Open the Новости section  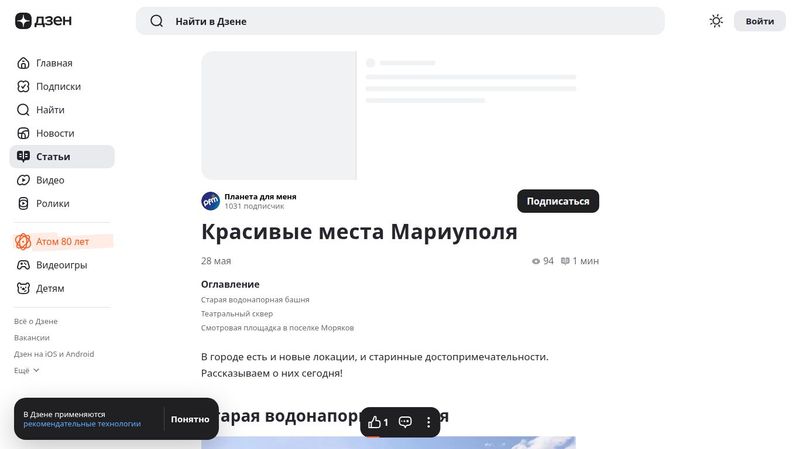tap(55, 133)
